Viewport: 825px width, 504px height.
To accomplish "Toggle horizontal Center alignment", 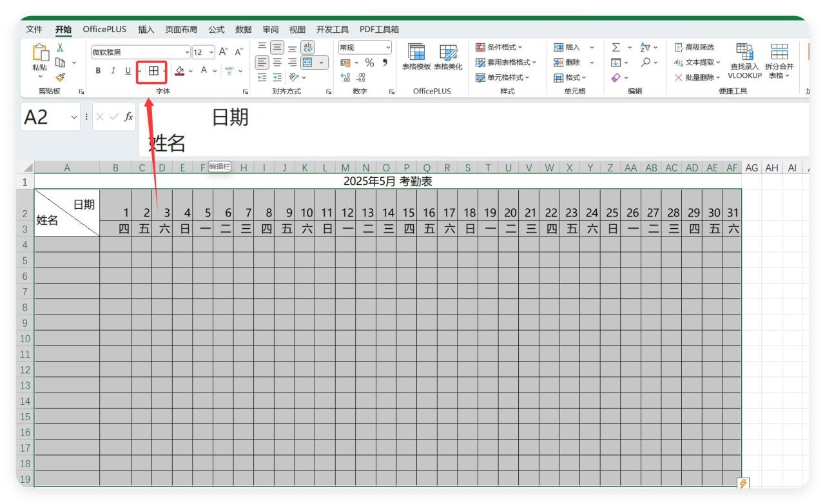I will 277,63.
